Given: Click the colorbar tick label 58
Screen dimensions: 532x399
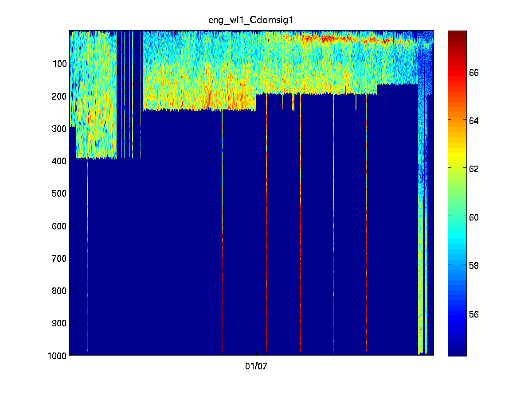Looking at the screenshot, I should coord(473,266).
